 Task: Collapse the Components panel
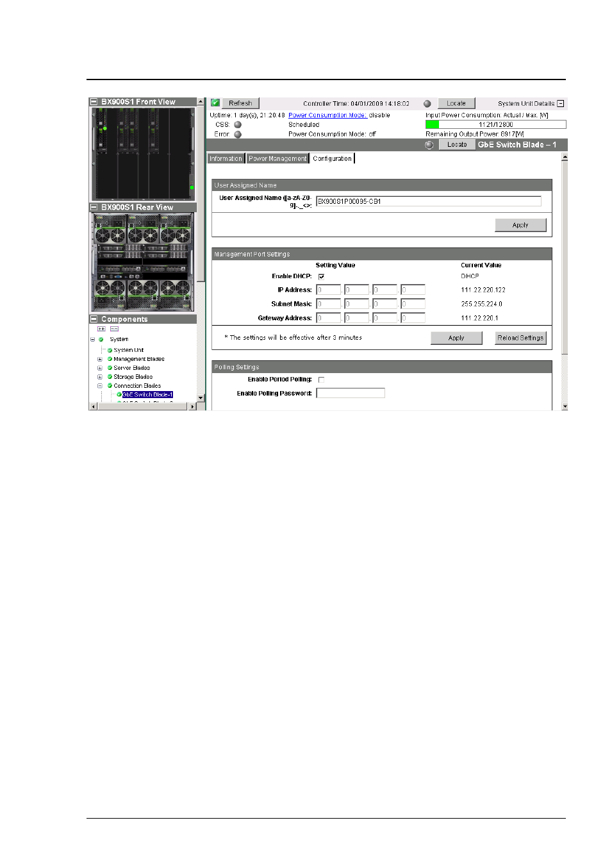coord(94,319)
